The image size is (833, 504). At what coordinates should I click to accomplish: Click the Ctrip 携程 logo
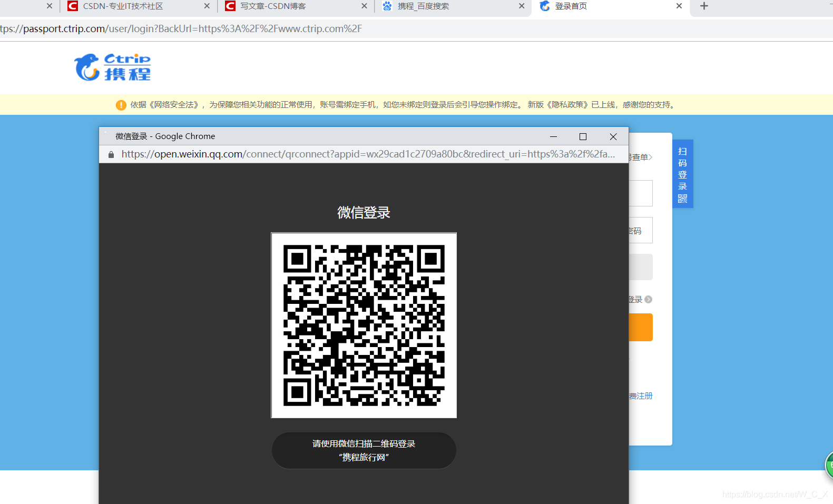112,67
